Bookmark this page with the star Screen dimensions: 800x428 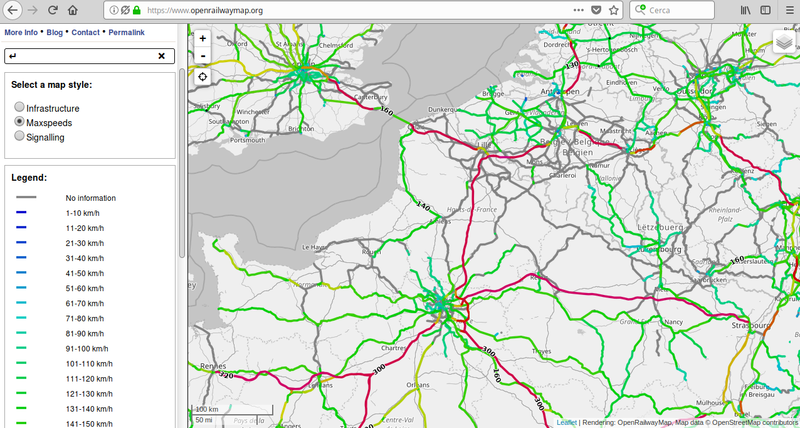615,9
